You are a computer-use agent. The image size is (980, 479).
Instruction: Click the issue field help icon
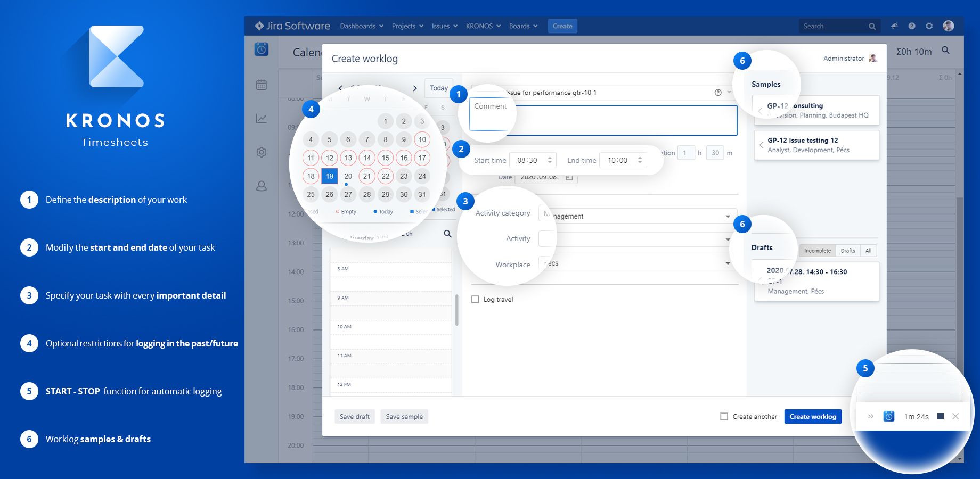tap(718, 93)
